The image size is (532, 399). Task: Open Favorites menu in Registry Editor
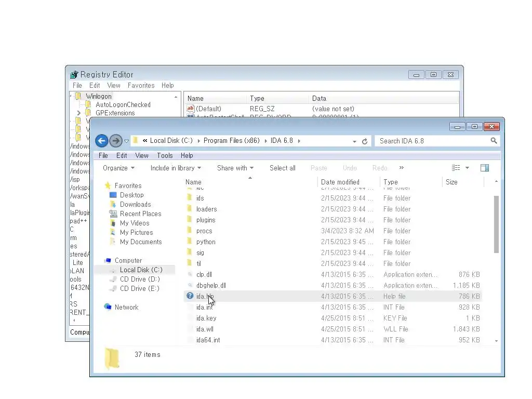click(141, 86)
